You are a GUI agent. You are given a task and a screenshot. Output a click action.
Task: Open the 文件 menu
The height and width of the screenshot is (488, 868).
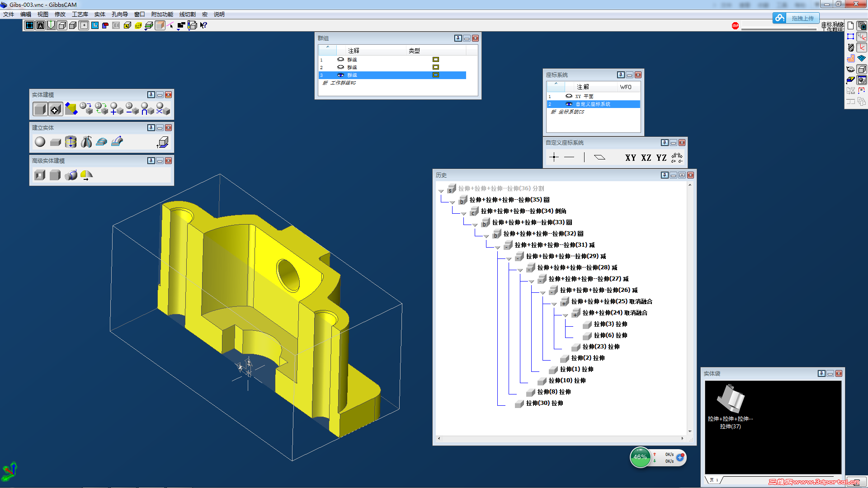coord(9,14)
